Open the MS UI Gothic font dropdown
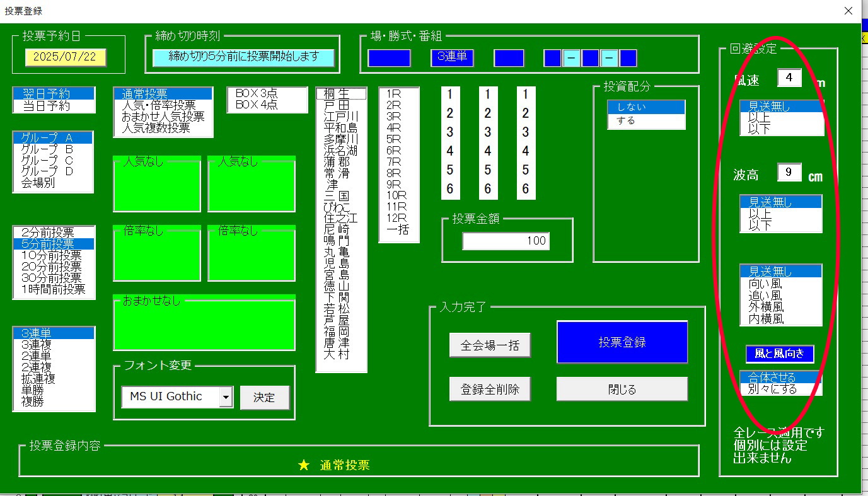 (x=226, y=396)
